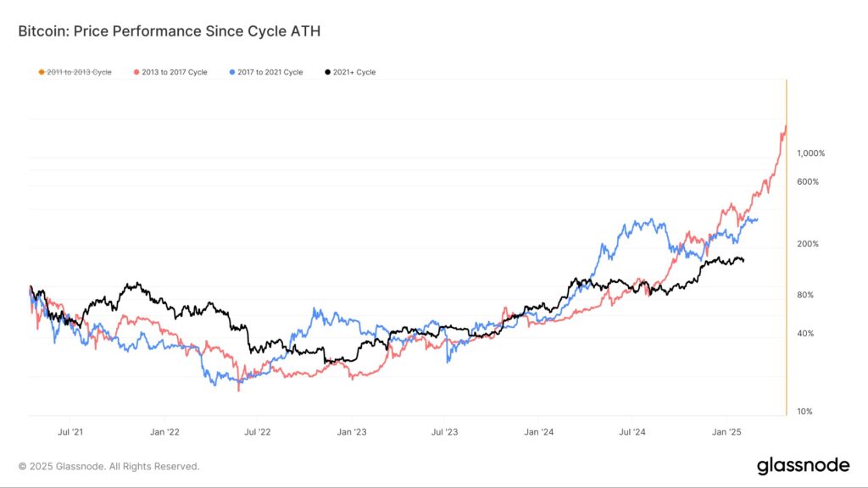This screenshot has width=868, height=488.
Task: Click the Glassnode copyright notice
Action: coord(108,467)
